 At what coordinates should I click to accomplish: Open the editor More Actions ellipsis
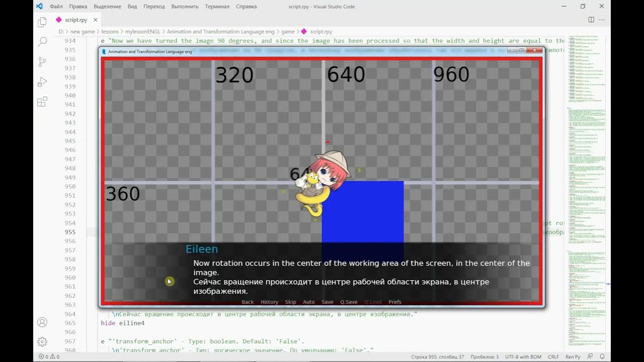pos(602,20)
